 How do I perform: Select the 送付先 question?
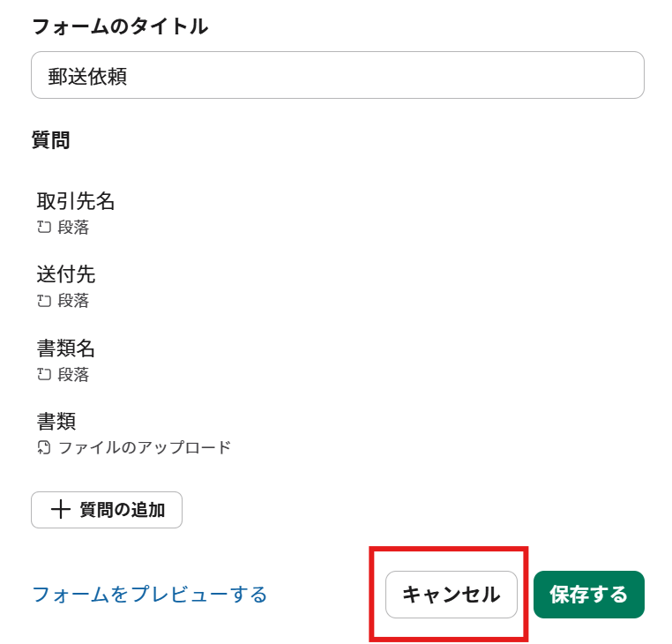point(66,274)
